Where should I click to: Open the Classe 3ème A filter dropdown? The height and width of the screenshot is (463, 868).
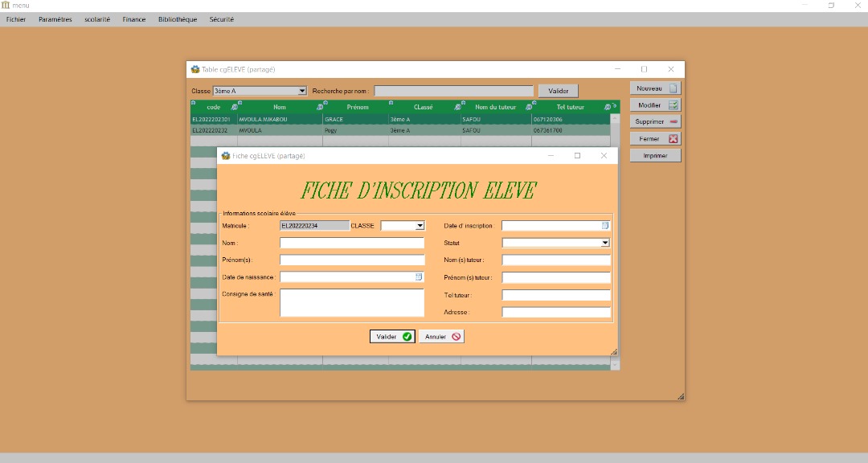pyautogui.click(x=302, y=91)
